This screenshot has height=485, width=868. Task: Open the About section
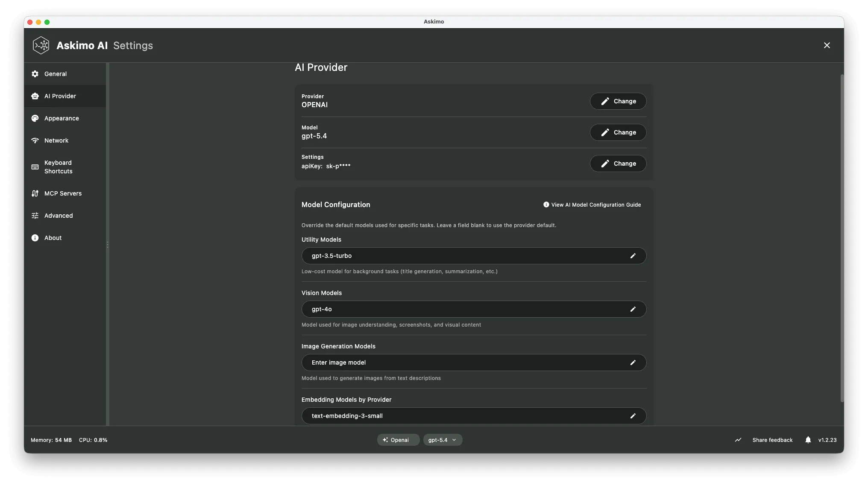pyautogui.click(x=65, y=238)
